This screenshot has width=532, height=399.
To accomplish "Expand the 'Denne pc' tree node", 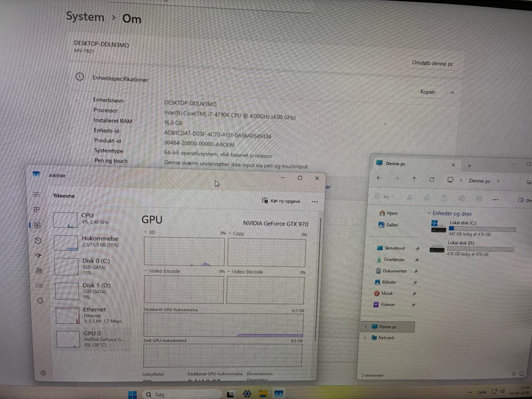I will click(365, 326).
